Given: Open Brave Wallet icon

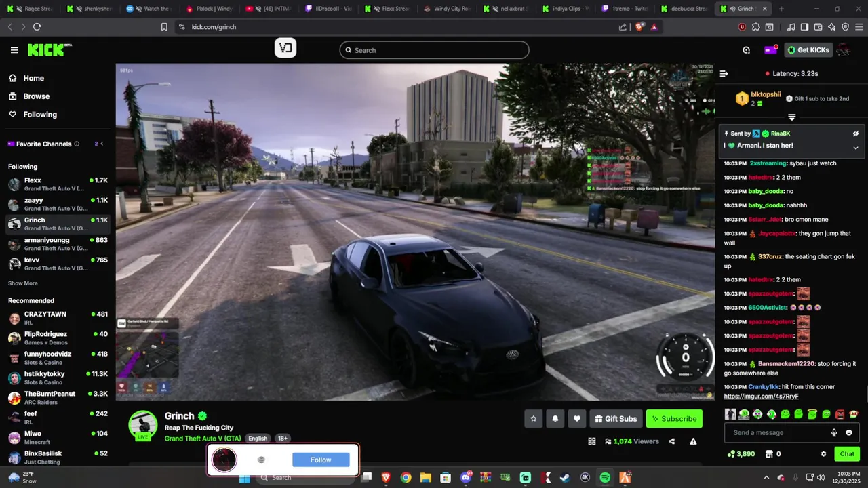Looking at the screenshot, I should coord(818,27).
